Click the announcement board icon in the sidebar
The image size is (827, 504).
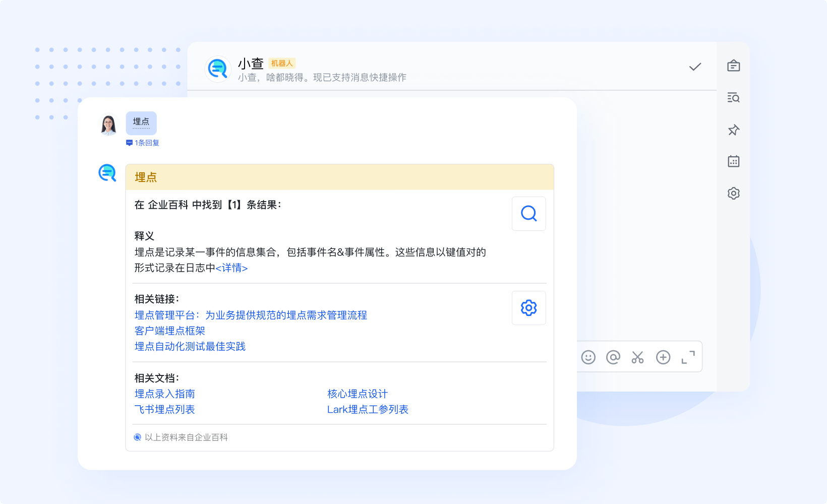(733, 66)
